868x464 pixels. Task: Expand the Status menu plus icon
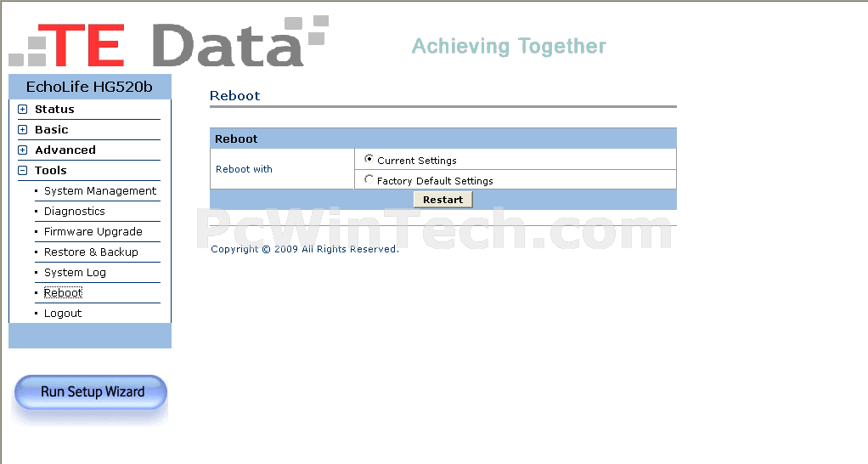coord(23,109)
